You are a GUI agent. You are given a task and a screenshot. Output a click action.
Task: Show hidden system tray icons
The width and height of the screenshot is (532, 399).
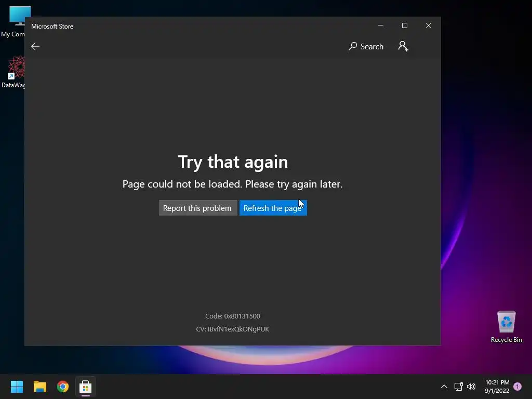(444, 387)
